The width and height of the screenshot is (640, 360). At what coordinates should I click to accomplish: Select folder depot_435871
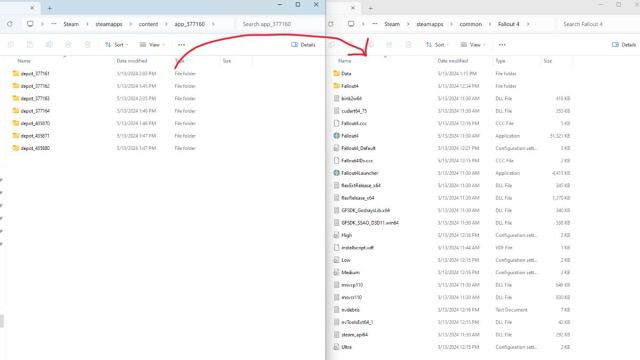(x=35, y=136)
